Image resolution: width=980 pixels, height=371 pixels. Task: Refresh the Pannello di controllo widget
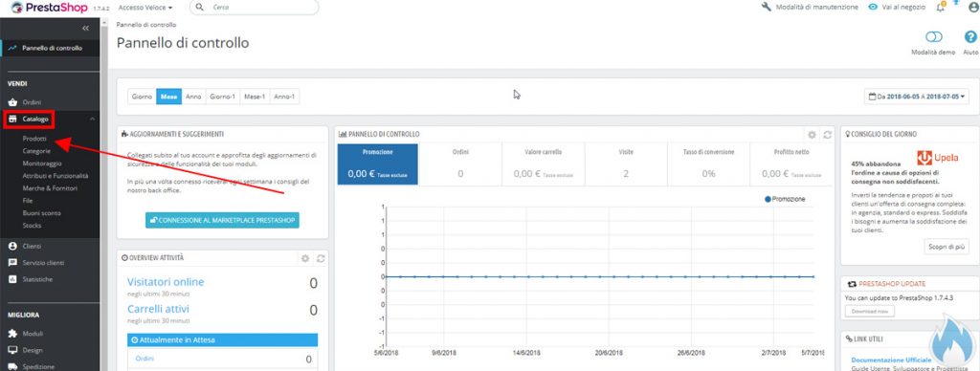point(828,134)
